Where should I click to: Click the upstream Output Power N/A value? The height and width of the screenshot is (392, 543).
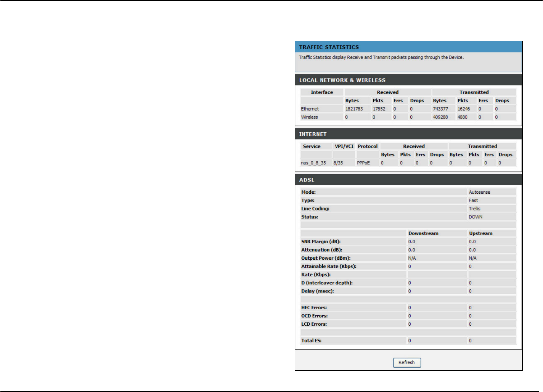coord(472,259)
